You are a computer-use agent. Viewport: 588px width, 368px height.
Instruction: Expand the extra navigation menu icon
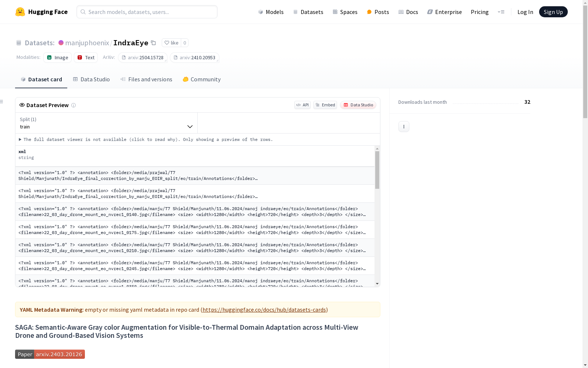click(x=501, y=12)
